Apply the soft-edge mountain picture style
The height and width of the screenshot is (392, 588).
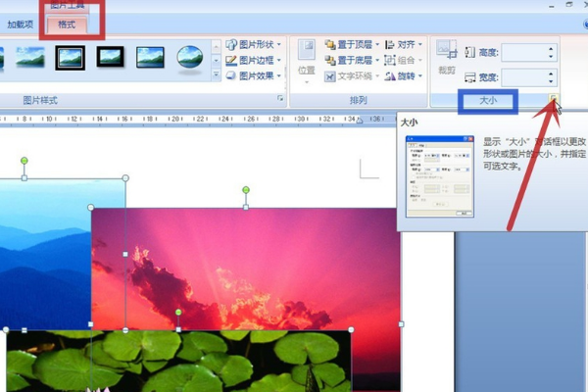click(x=30, y=58)
